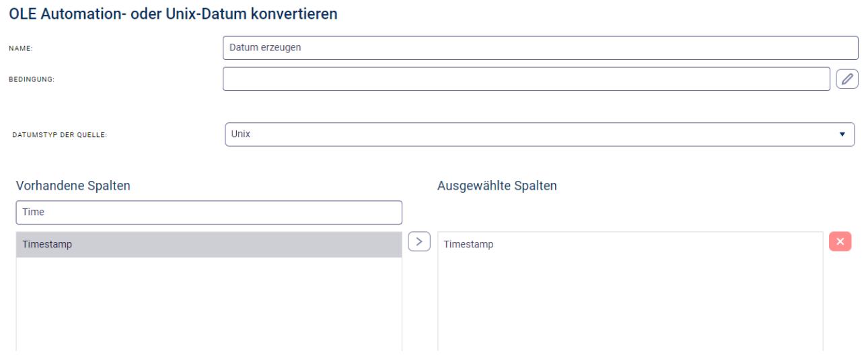Click the right arrow to add the column
The image size is (868, 357).
(x=419, y=243)
